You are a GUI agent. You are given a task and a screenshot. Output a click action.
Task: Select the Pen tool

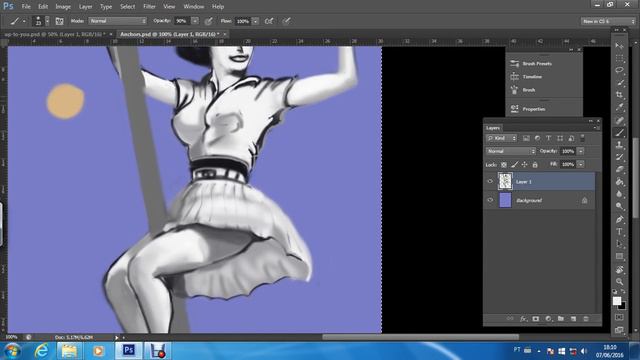[x=619, y=219]
